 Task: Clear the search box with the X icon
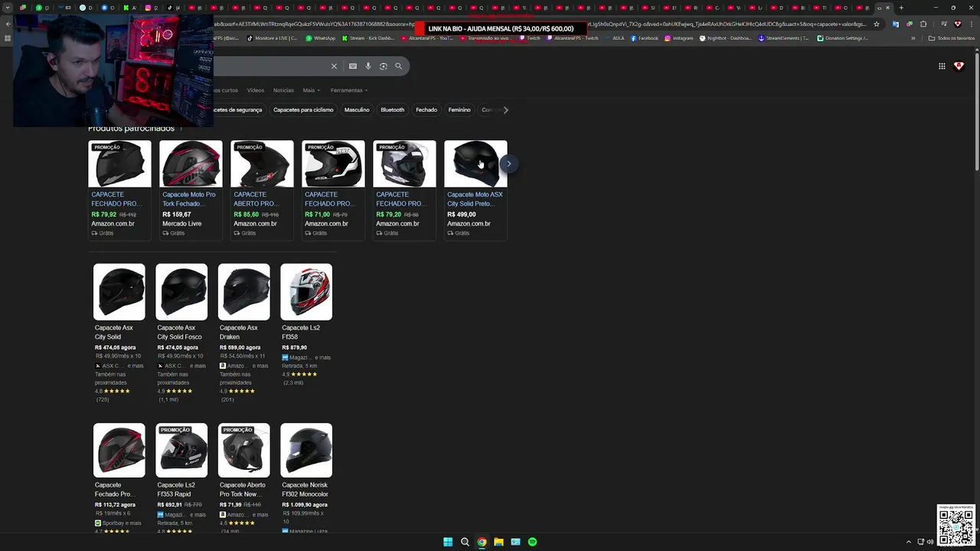334,67
